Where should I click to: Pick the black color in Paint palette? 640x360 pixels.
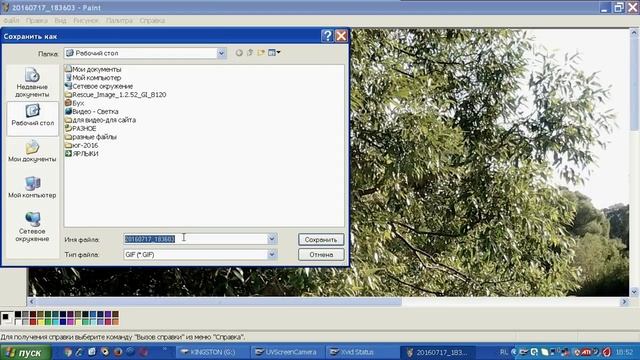coord(18,314)
